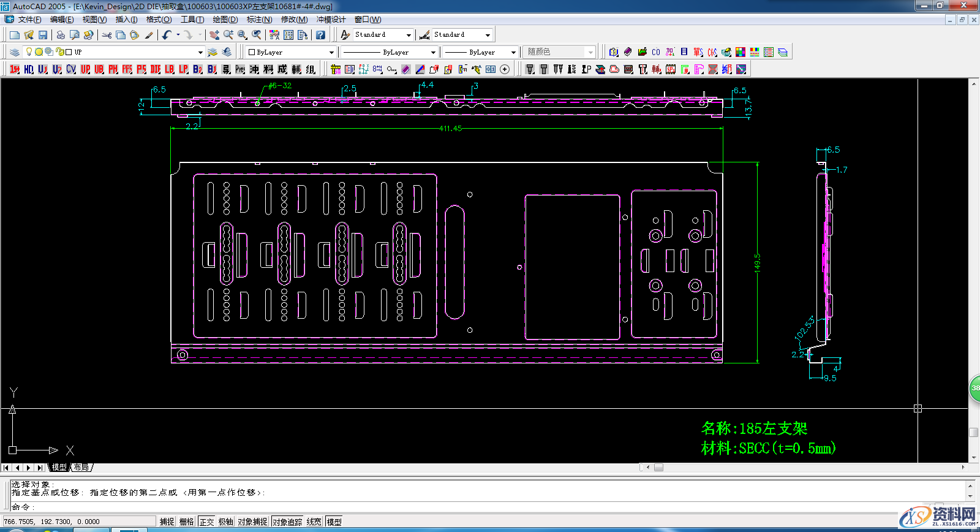Image resolution: width=980 pixels, height=532 pixels.
Task: Toggle 对象捕捉 object snap button
Action: point(252,522)
